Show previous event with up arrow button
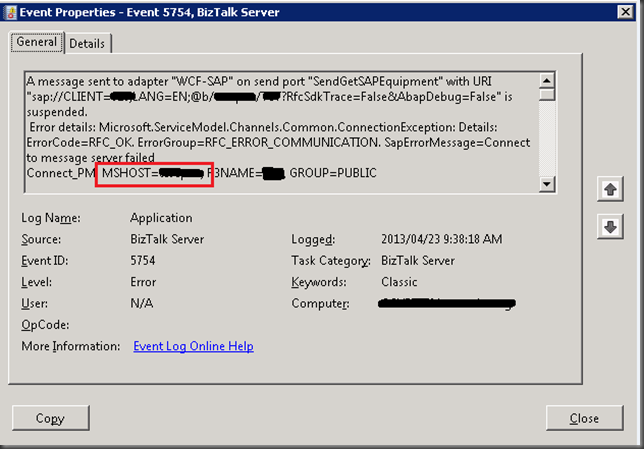644x449 pixels. (610, 189)
